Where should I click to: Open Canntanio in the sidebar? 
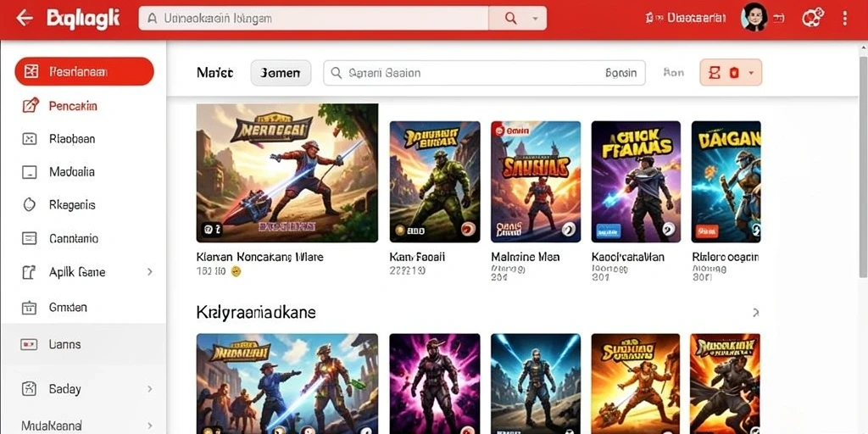74,238
